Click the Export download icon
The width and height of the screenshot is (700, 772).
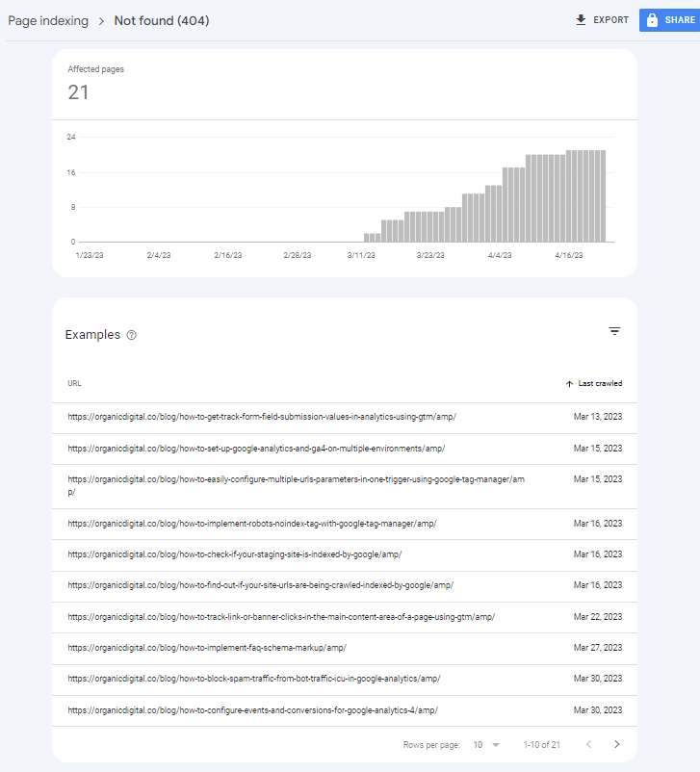pyautogui.click(x=581, y=20)
